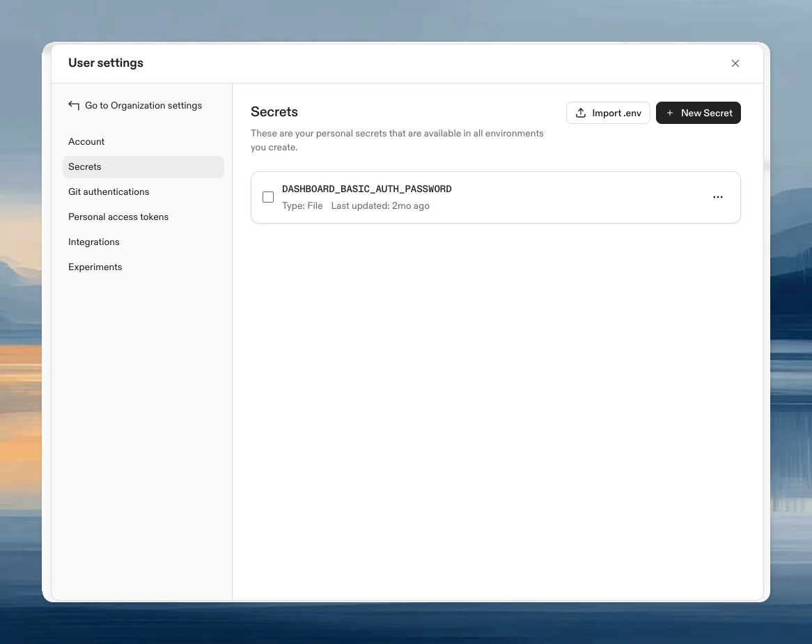Open the Integrations section
Image resolution: width=812 pixels, height=644 pixels.
click(93, 242)
